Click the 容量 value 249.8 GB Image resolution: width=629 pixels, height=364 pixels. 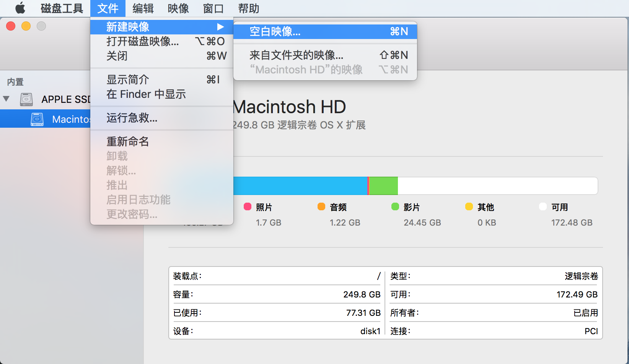coord(362,294)
